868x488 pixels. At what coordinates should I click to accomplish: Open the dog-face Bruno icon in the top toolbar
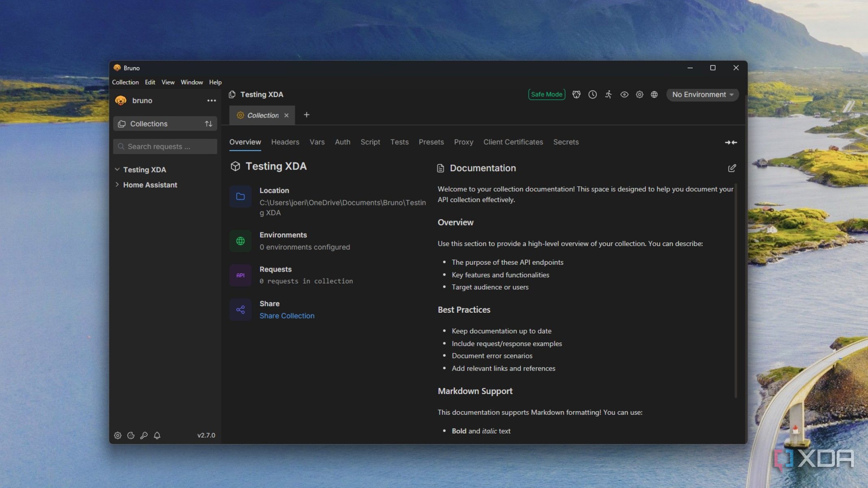[x=576, y=94]
